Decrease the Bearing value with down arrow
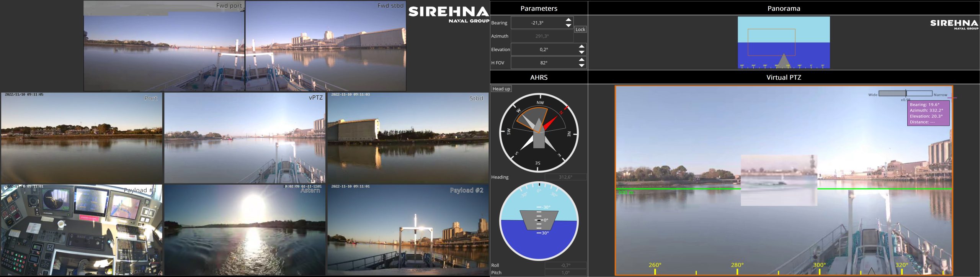The width and height of the screenshot is (980, 277). coord(568,26)
